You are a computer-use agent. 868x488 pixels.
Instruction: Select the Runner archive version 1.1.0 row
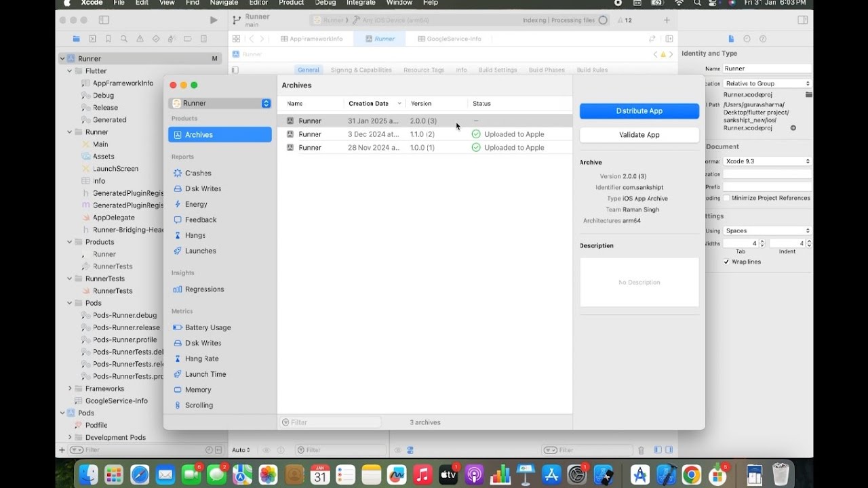pyautogui.click(x=425, y=134)
